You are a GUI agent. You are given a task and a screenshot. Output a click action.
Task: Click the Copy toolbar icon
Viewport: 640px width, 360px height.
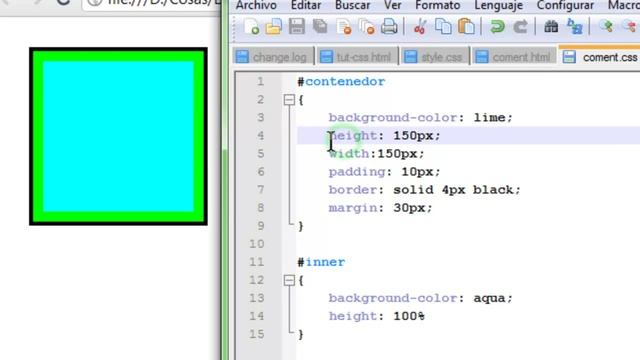(443, 27)
